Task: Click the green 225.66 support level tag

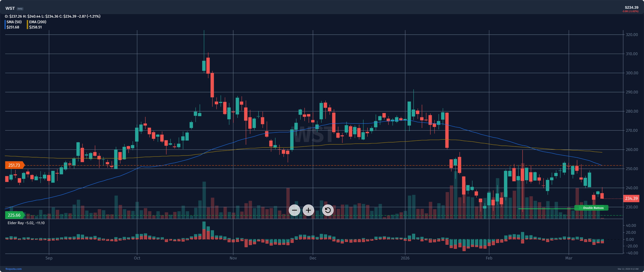Action: (14, 215)
